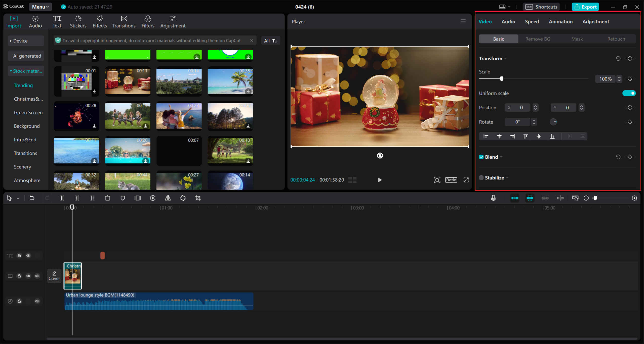644x344 pixels.
Task: Select the fireworks clip thumbnail 00:28
Action: point(76,116)
